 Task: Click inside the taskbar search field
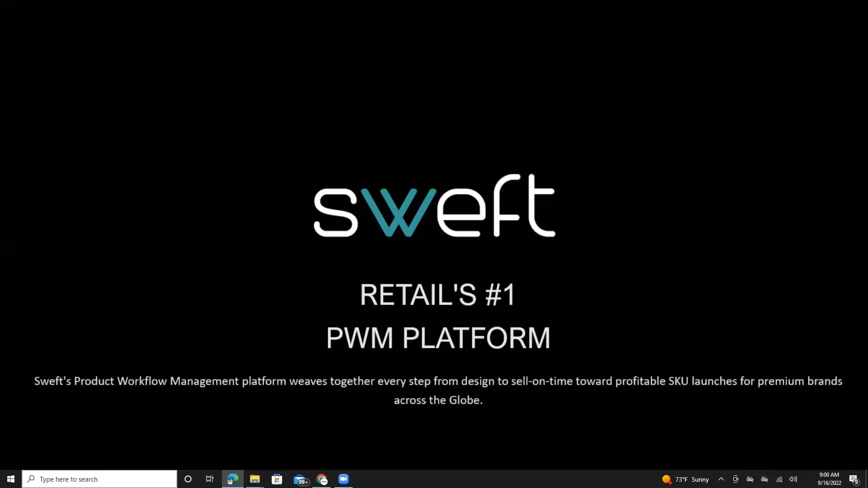pyautogui.click(x=99, y=479)
